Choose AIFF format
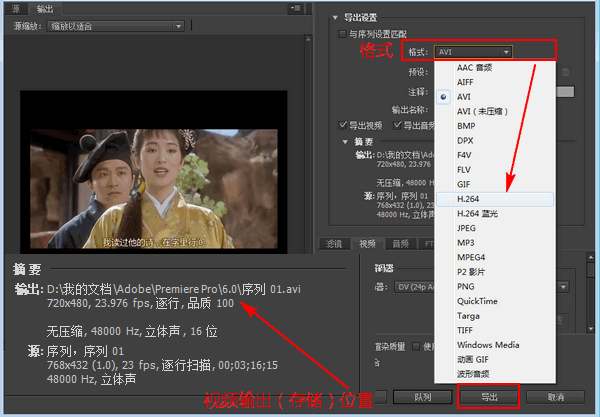The height and width of the screenshot is (417, 600). [x=495, y=82]
